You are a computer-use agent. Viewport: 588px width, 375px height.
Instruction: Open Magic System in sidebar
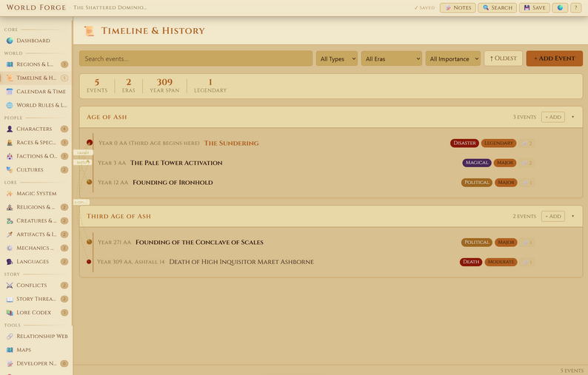(36, 193)
